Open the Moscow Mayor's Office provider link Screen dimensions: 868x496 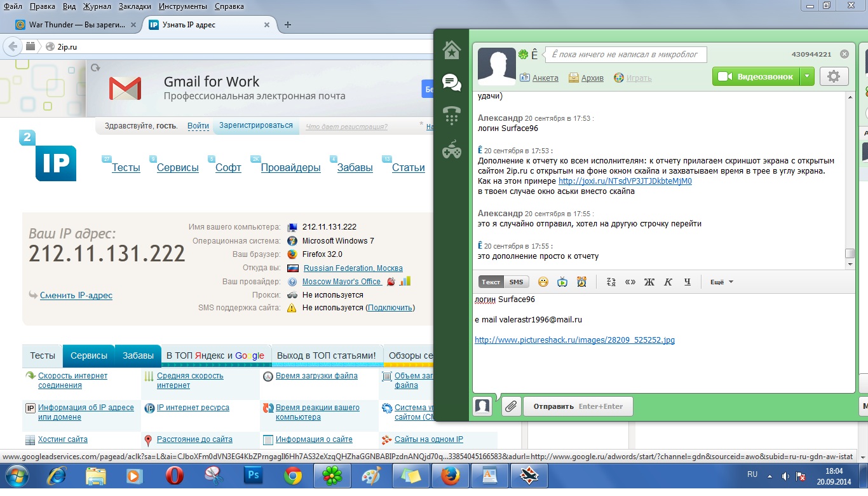[342, 282]
